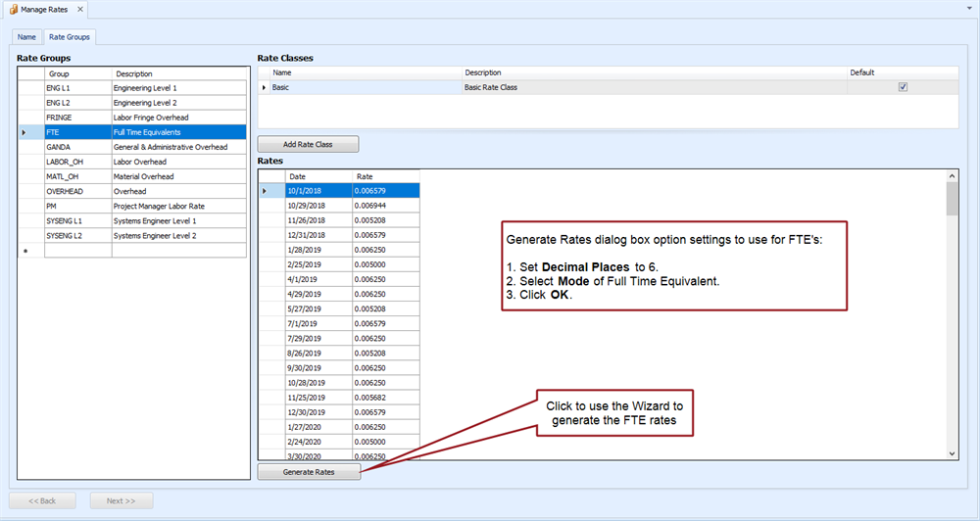Click the Rates scrollbar up arrow
The width and height of the screenshot is (980, 521).
[x=952, y=175]
